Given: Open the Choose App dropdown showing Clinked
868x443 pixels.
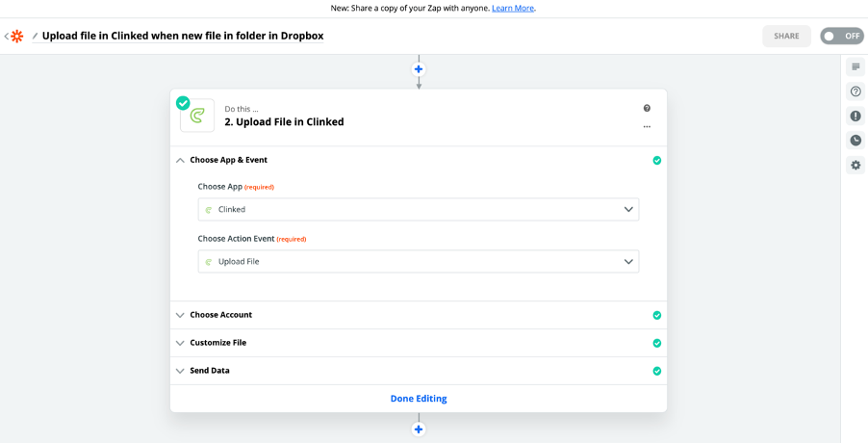Looking at the screenshot, I should [418, 209].
